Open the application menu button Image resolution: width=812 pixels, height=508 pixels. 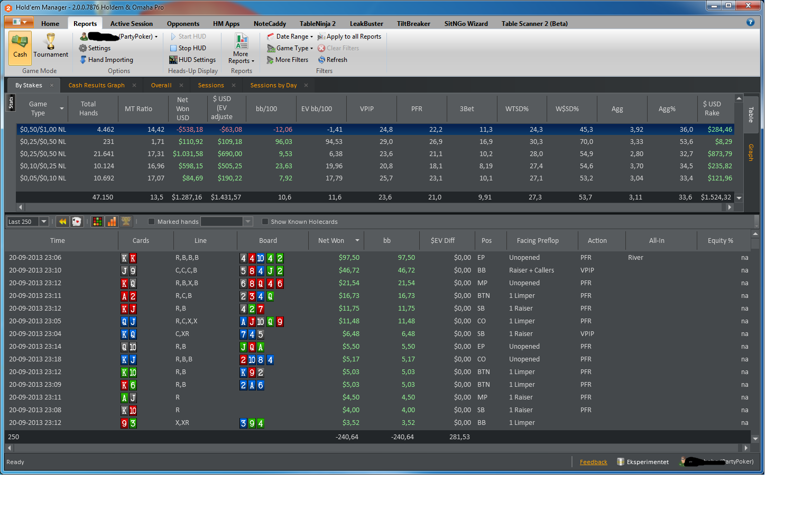click(19, 22)
